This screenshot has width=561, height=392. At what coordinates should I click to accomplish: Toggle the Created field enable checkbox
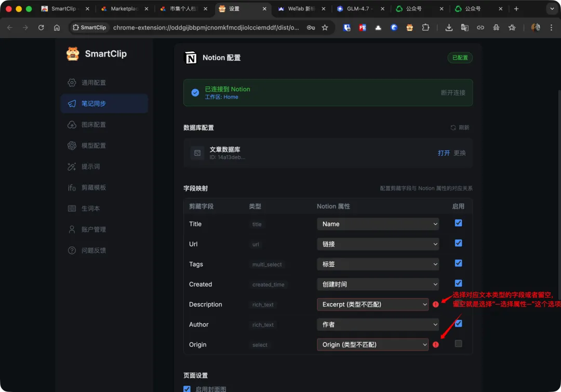[458, 283]
